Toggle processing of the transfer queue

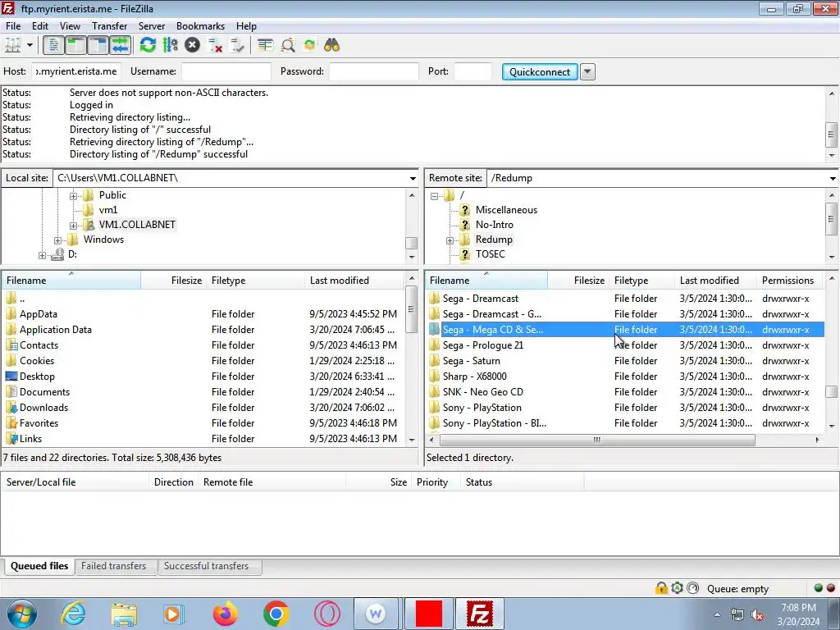171,46
